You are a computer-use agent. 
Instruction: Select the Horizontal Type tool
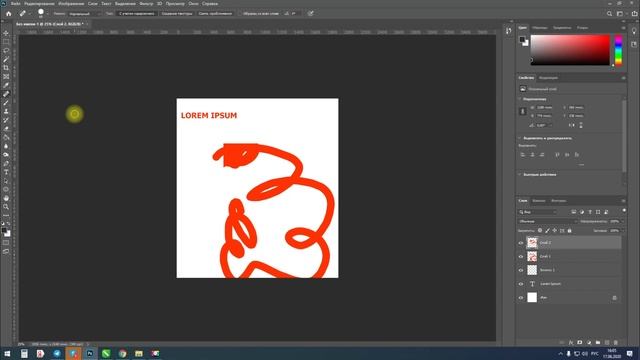6,172
